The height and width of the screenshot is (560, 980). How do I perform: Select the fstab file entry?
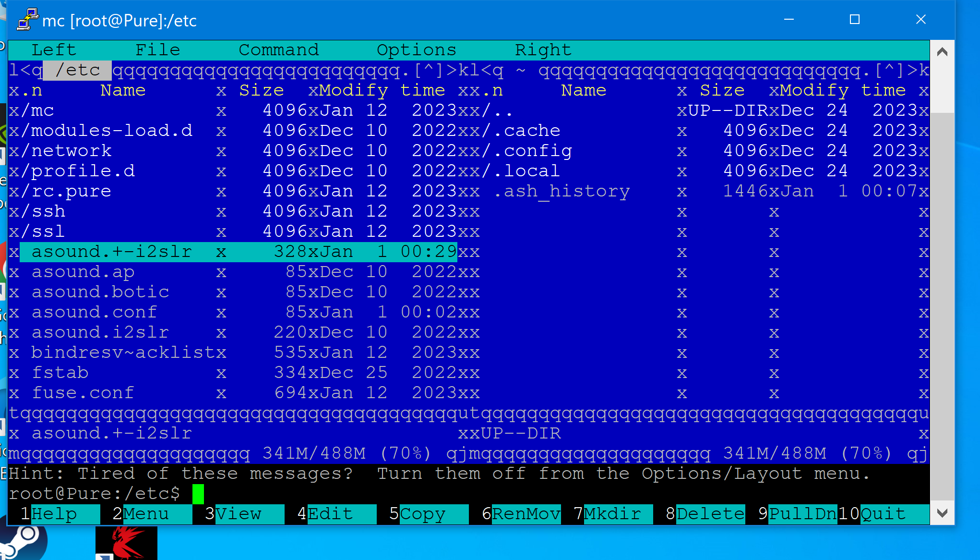pyautogui.click(x=60, y=373)
